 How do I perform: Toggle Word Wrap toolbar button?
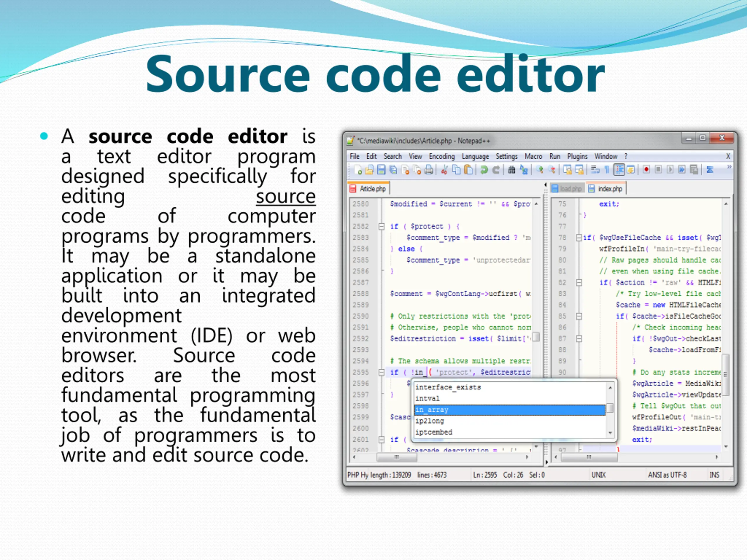(595, 169)
